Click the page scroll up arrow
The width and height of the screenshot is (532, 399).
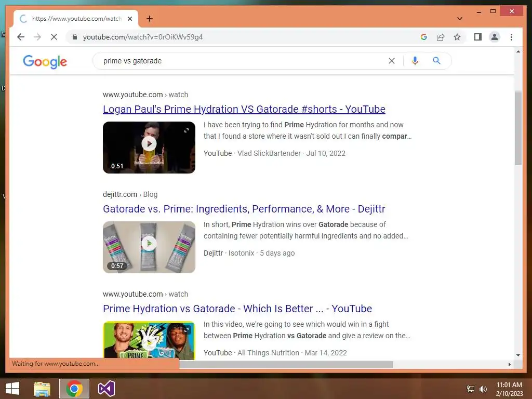pos(518,51)
